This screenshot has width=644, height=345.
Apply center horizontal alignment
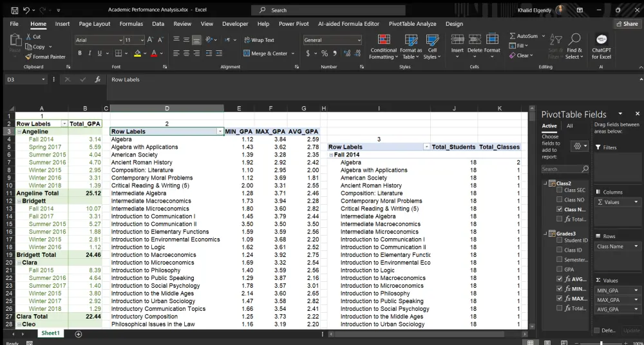coord(187,53)
